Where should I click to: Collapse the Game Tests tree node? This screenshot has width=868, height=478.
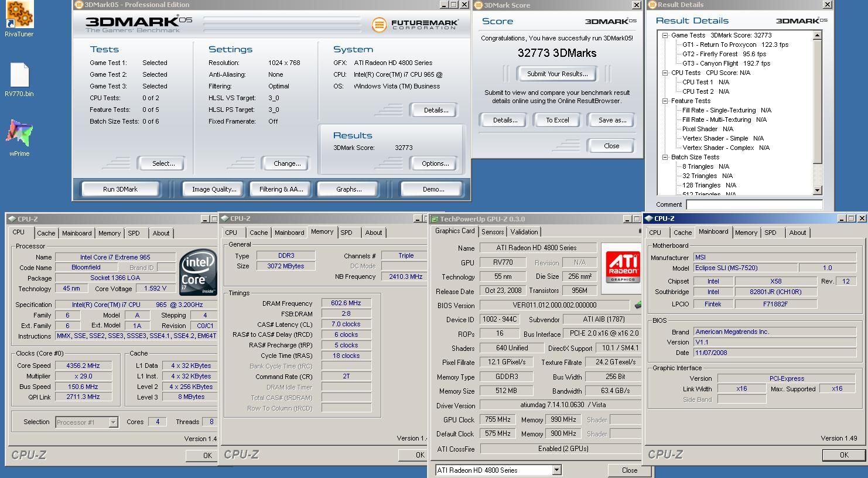pos(665,35)
